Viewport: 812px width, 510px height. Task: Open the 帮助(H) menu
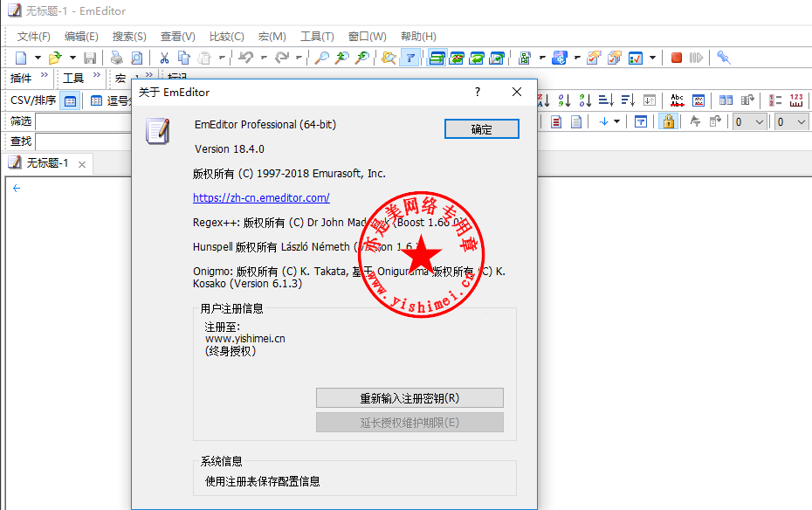point(418,37)
